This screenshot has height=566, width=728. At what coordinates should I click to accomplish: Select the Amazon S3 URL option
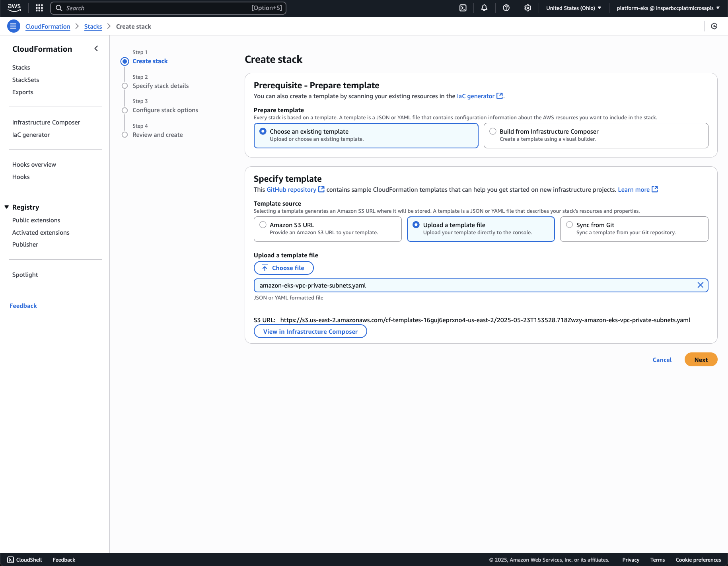click(x=263, y=225)
